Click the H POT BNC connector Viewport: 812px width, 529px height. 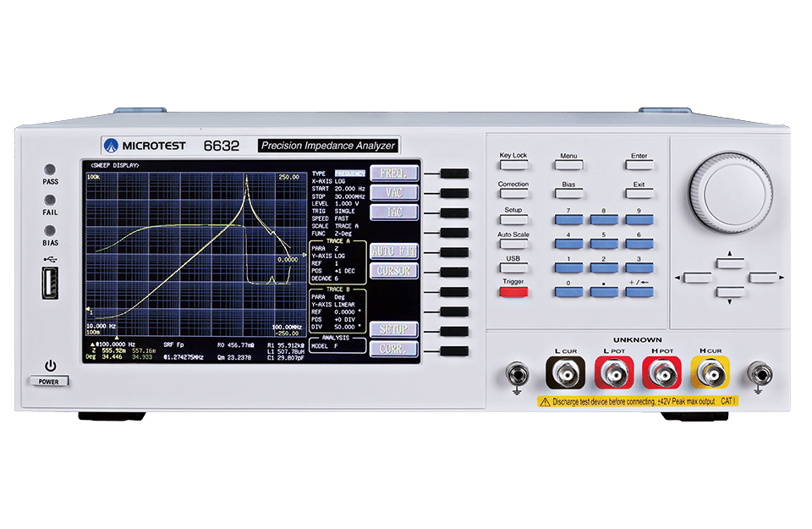[662, 372]
